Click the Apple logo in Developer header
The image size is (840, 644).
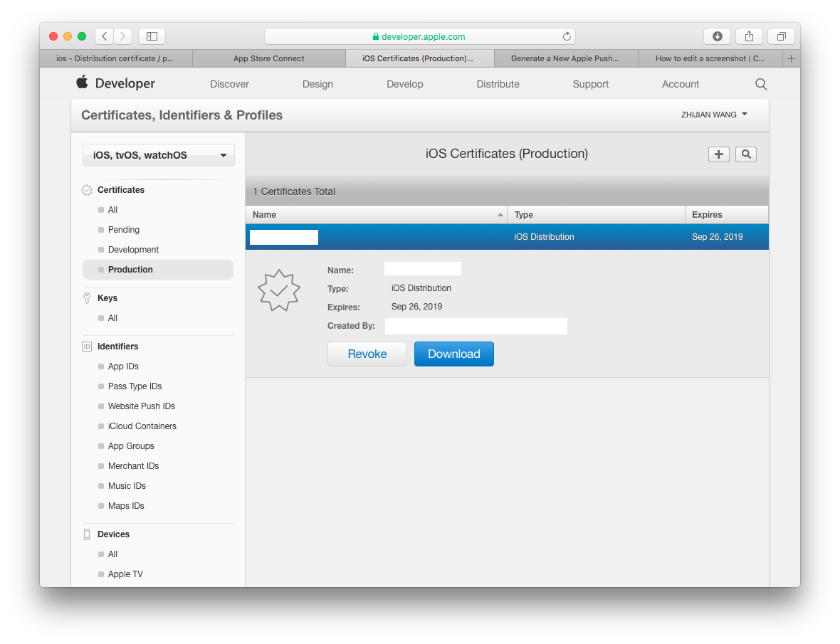[x=82, y=83]
